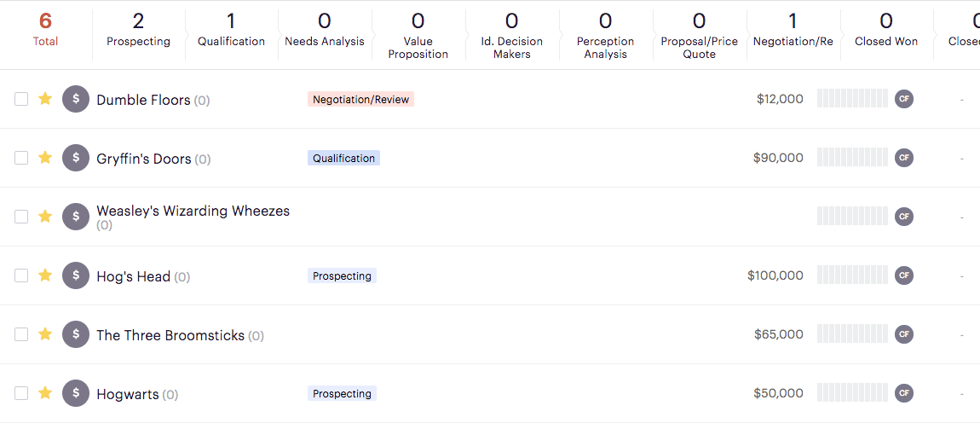Click the star icon beside Dumble Floors
Image resolution: width=980 pixels, height=429 pixels.
tap(45, 99)
